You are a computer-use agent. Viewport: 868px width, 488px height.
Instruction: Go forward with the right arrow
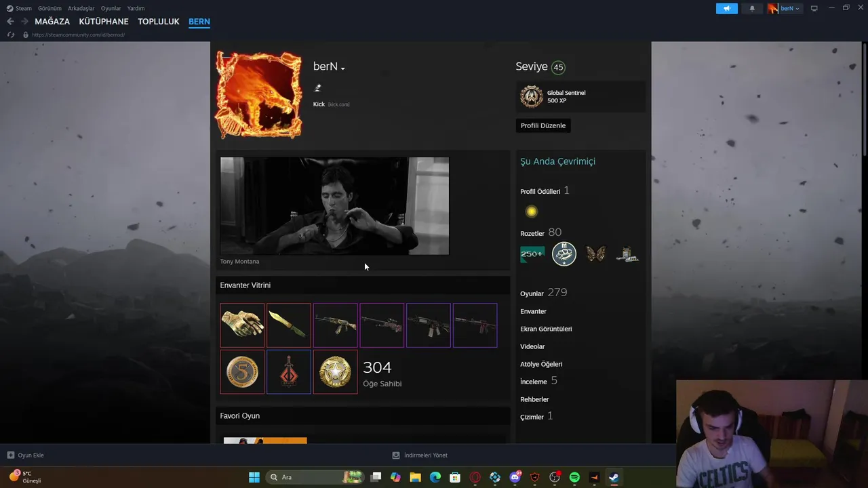[24, 22]
